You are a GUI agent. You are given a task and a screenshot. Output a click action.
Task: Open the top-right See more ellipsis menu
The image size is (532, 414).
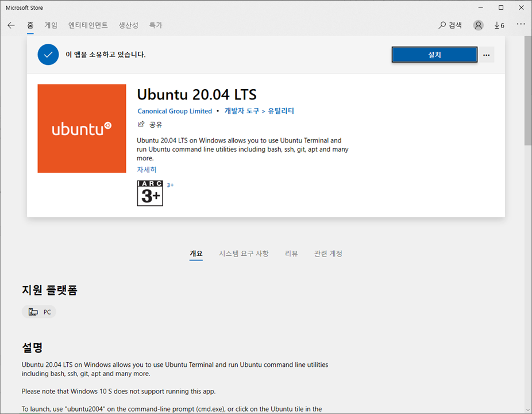pos(521,24)
